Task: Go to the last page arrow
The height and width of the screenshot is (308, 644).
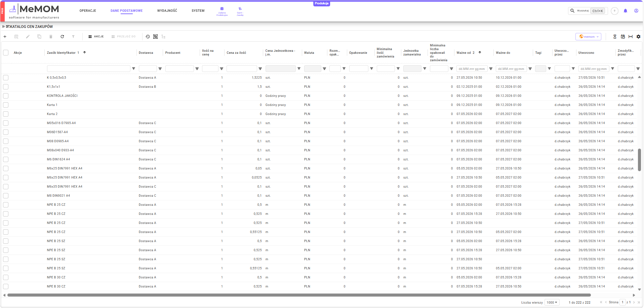Action: [639, 302]
